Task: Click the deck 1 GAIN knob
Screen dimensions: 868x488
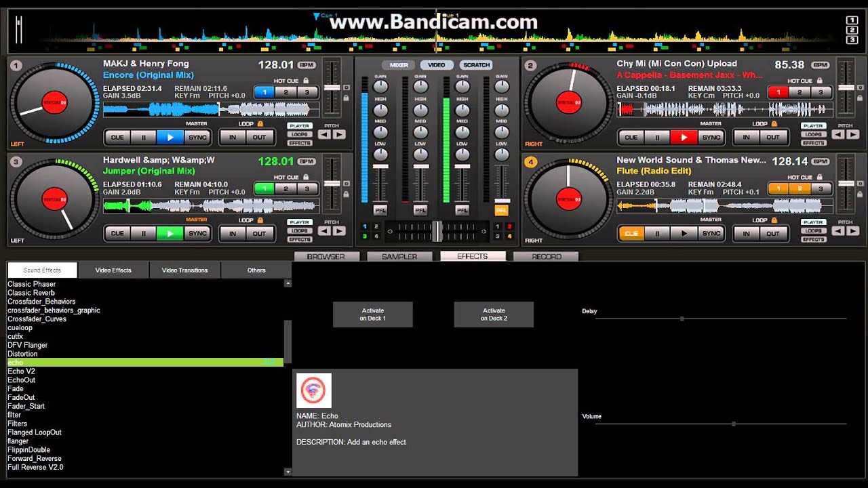Action: pos(380,86)
